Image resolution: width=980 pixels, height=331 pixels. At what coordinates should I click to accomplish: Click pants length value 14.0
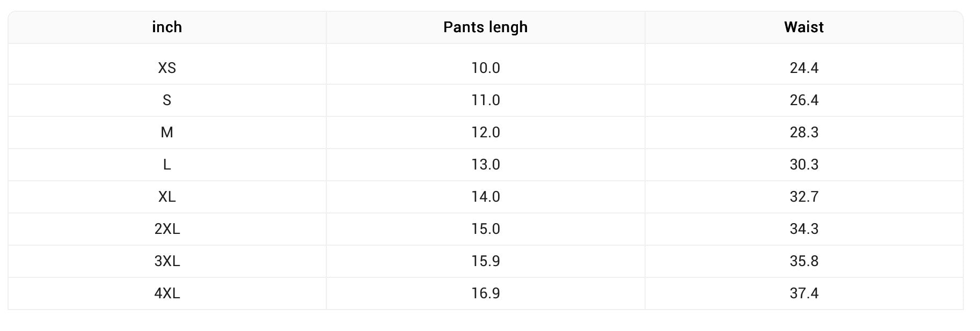485,197
